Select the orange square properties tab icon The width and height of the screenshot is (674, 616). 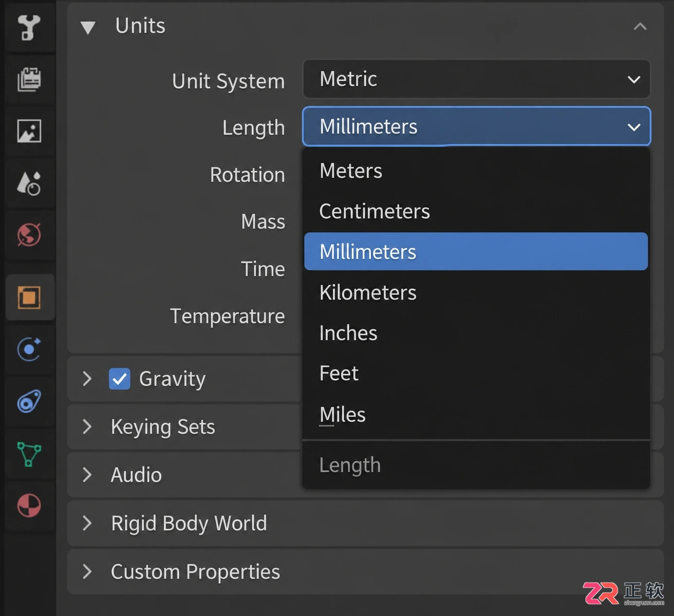[29, 297]
